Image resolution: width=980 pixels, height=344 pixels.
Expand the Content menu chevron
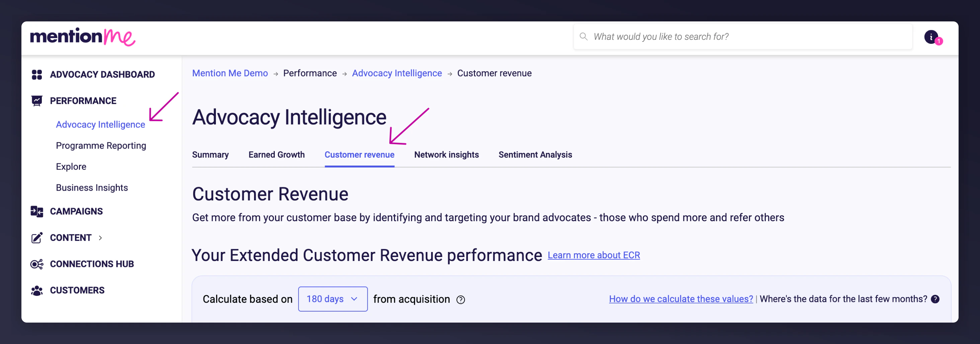(100, 238)
